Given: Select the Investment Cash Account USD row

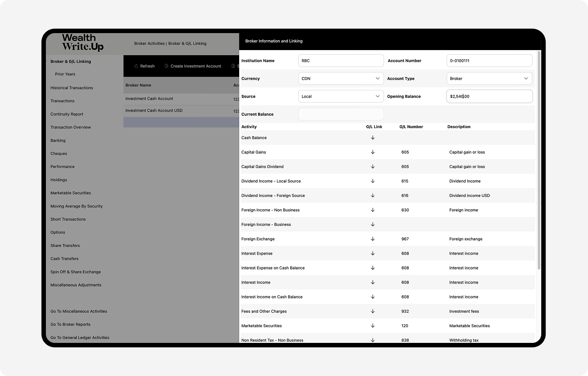Looking at the screenshot, I should [154, 111].
